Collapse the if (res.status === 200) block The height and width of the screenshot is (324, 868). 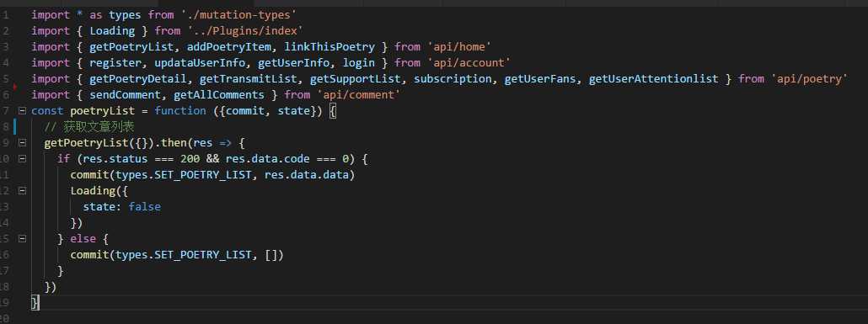pos(22,159)
